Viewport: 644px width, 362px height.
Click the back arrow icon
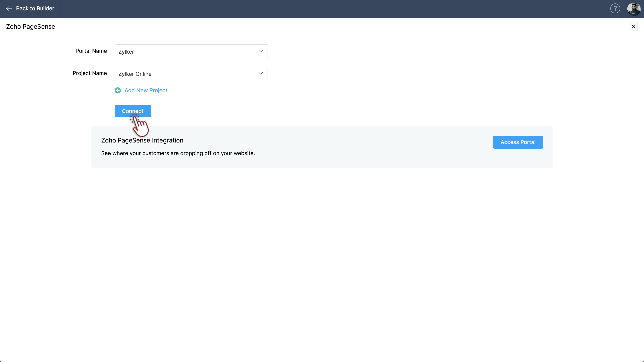coord(9,8)
